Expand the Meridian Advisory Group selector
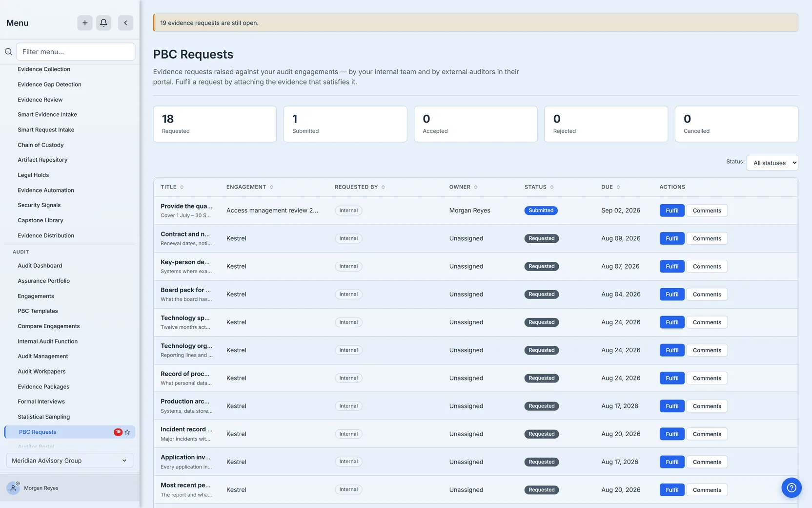The image size is (812, 508). pos(69,461)
